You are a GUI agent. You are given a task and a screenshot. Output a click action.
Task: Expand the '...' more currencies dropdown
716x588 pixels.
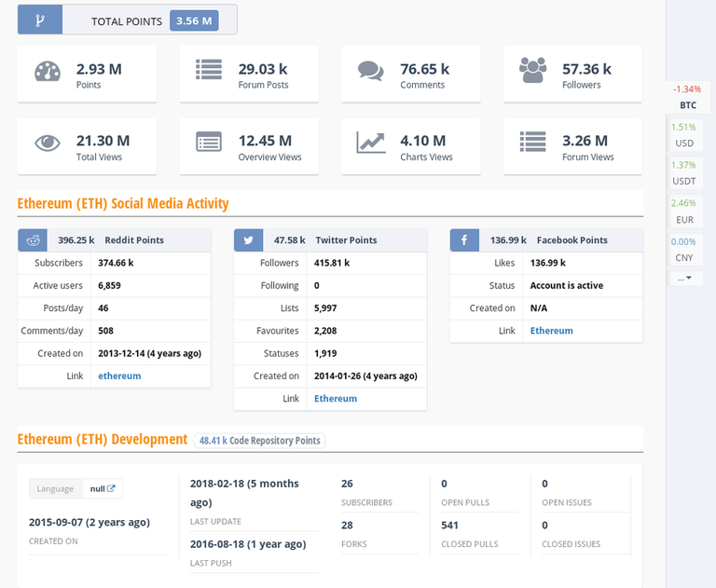(685, 278)
